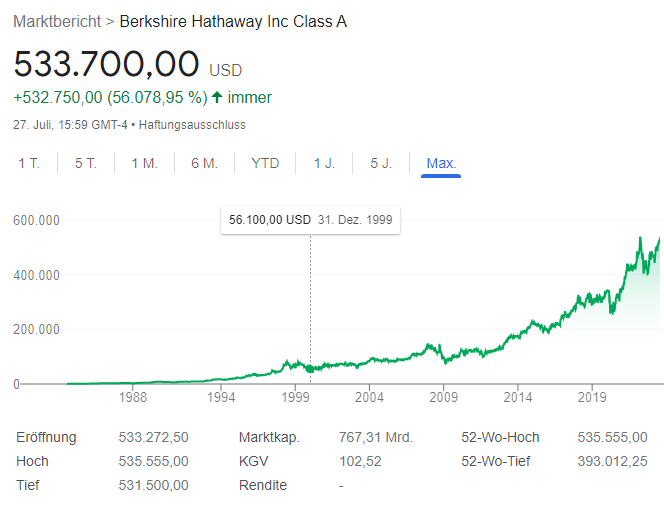Click the green upward trend arrow

pyautogui.click(x=217, y=97)
